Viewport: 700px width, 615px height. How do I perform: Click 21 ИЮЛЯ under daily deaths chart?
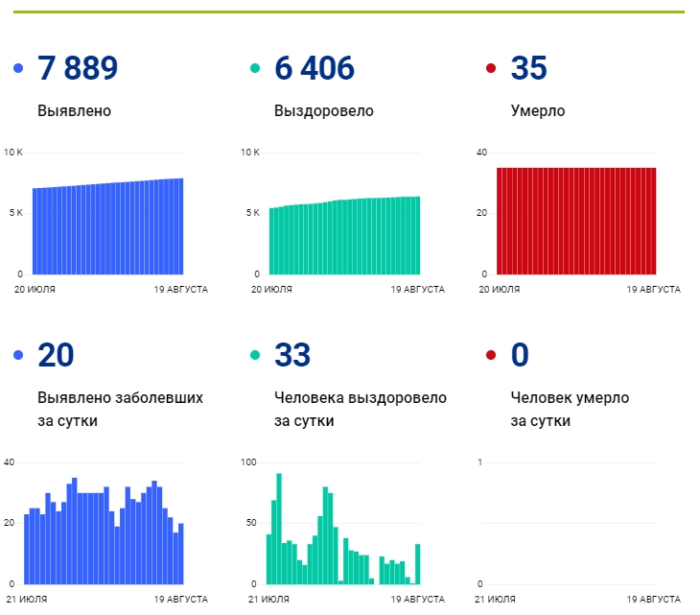pyautogui.click(x=495, y=600)
